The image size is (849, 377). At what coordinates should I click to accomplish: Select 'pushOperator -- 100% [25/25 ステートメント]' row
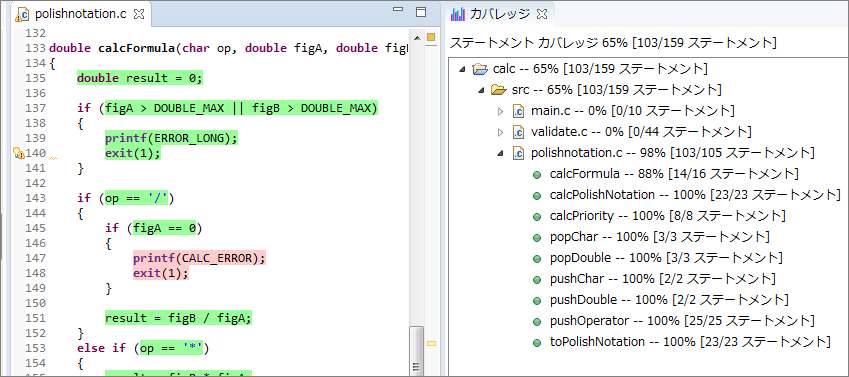(682, 322)
